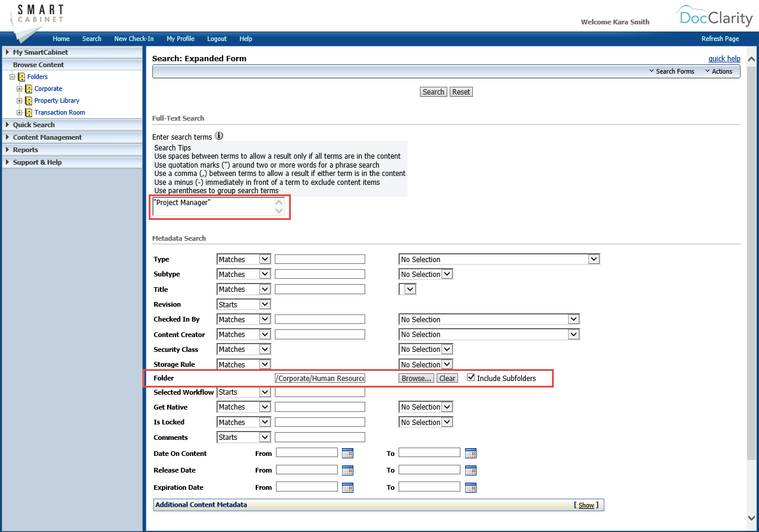This screenshot has width=759, height=532.
Task: Click info icon beside Enter search terms
Action: [219, 136]
